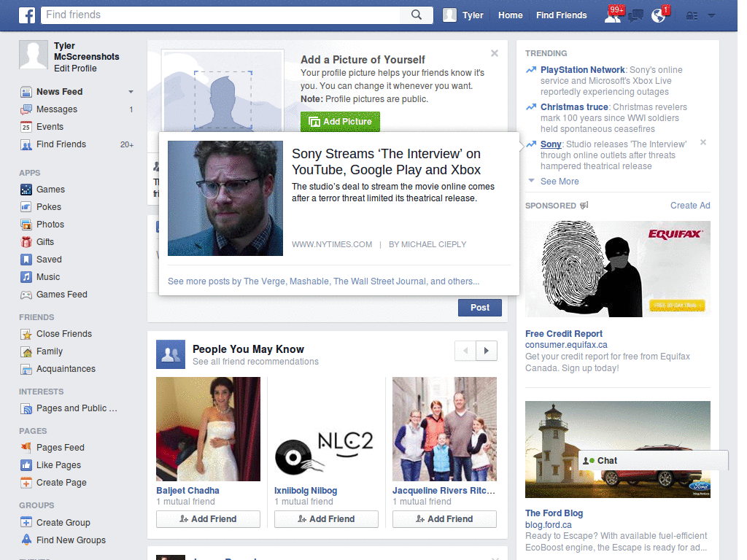
Task: Click the Like Pages thumbs-up icon
Action: (26, 465)
